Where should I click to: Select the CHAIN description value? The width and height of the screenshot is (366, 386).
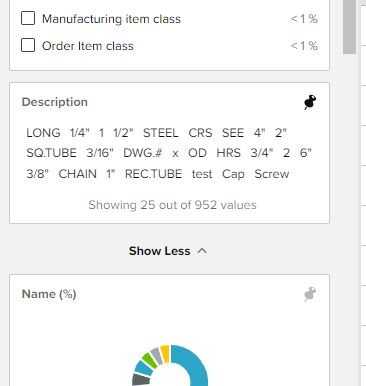tap(77, 174)
